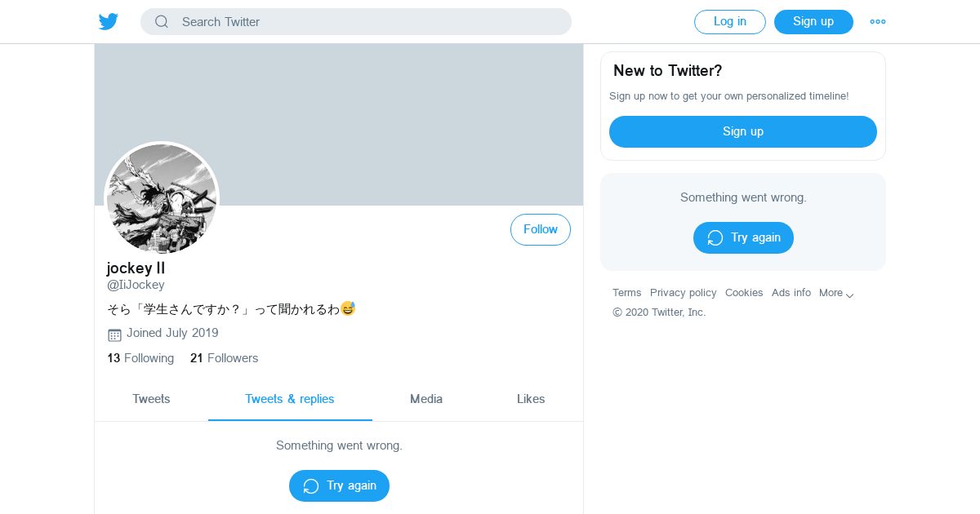Viewport: 980px width, 514px height.
Task: View the 13 Following list
Action: [x=140, y=358]
